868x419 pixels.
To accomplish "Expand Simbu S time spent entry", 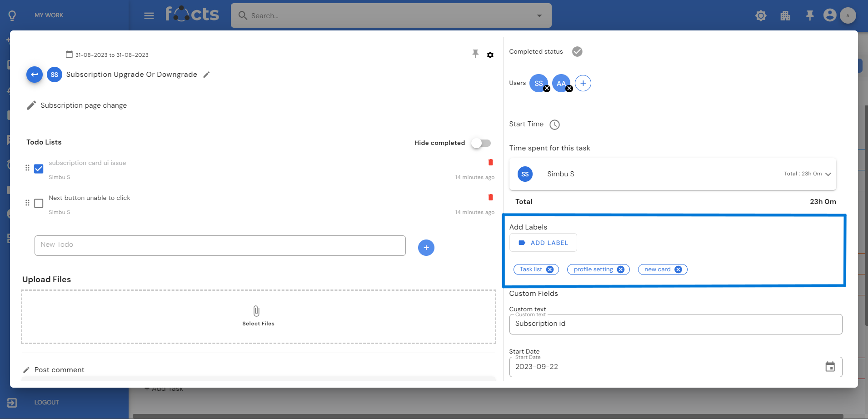I will pyautogui.click(x=828, y=174).
